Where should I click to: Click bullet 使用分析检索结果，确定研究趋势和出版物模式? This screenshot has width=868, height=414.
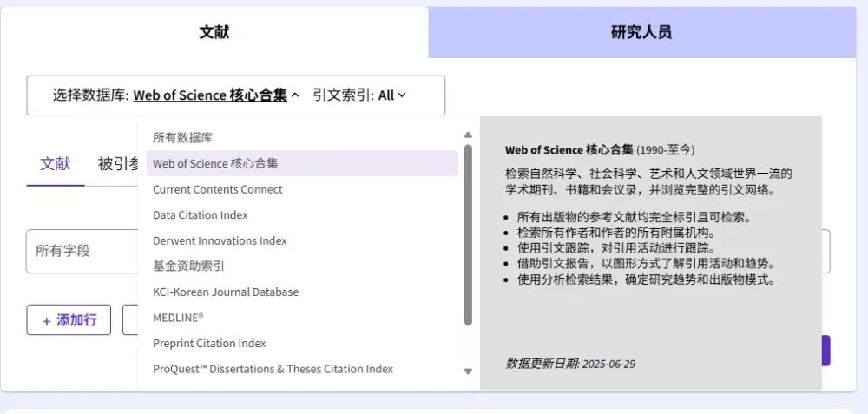click(647, 279)
